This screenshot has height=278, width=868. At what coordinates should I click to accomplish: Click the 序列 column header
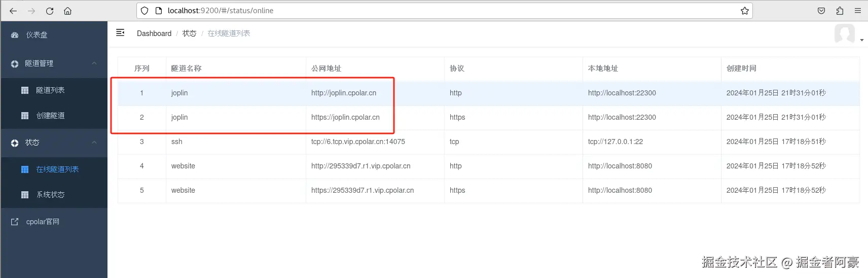pos(142,68)
